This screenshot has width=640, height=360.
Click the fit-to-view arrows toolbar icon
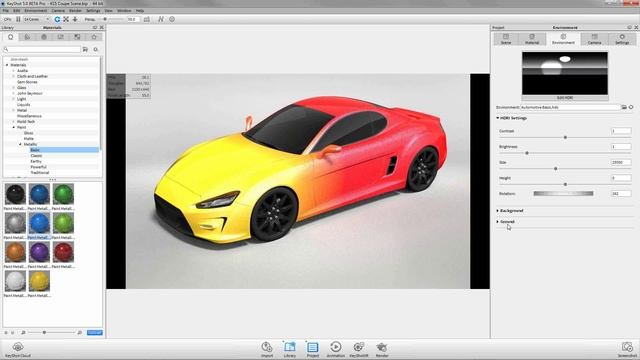point(66,19)
